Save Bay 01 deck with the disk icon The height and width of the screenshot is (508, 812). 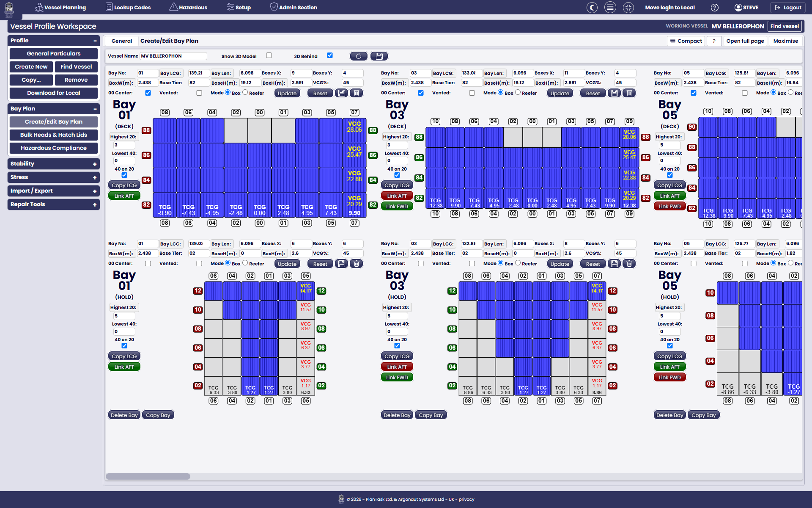point(342,93)
